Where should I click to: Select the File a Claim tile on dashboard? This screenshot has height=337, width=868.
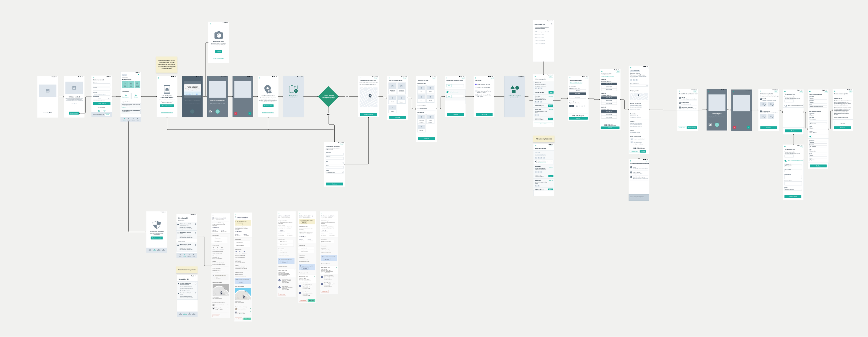coord(131,85)
